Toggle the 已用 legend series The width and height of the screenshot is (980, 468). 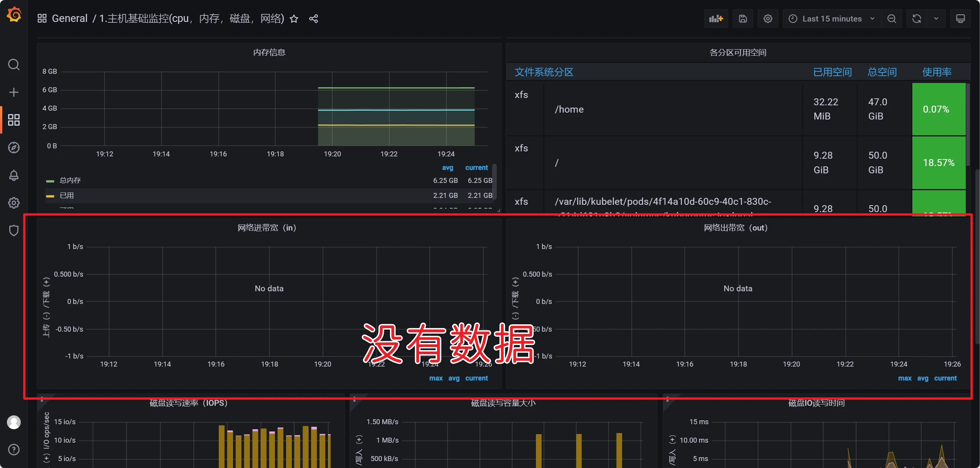click(67, 196)
